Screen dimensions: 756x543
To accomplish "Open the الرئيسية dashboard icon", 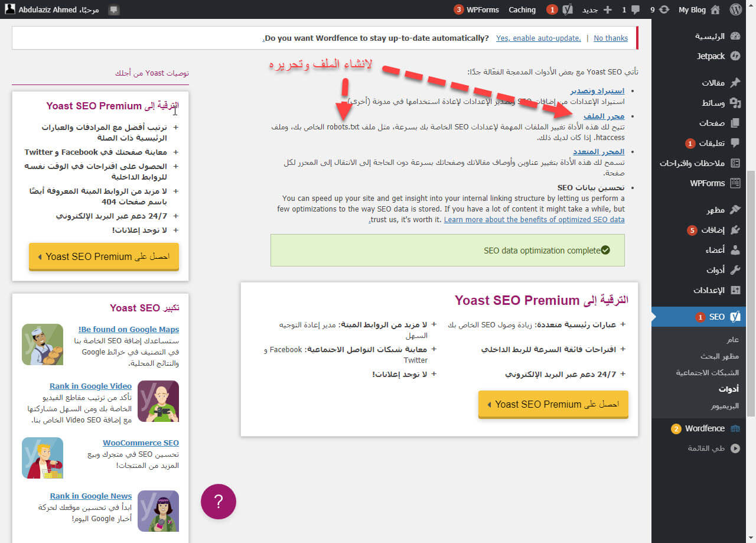I will point(735,36).
